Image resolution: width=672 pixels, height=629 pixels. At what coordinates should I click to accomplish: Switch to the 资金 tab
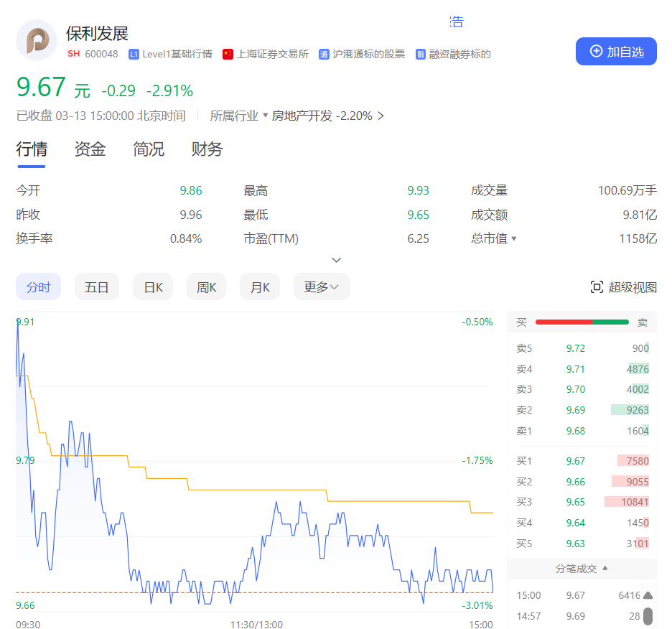click(x=90, y=149)
